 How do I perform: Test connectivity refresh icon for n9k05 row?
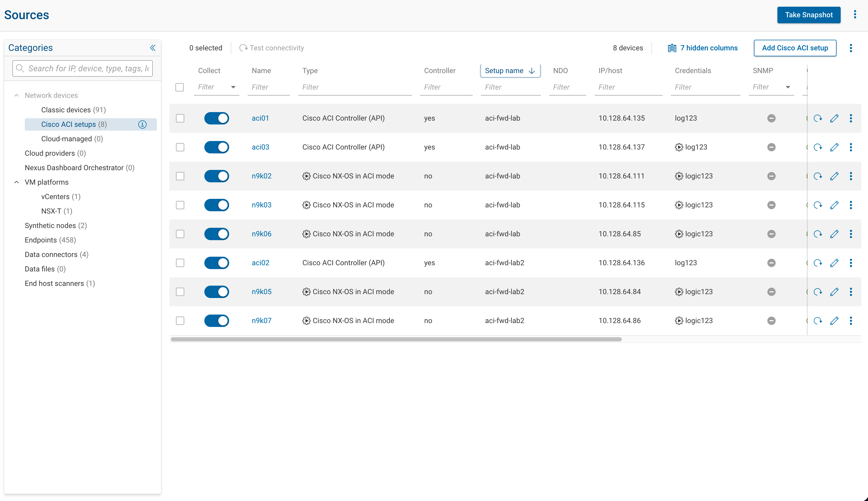point(818,292)
